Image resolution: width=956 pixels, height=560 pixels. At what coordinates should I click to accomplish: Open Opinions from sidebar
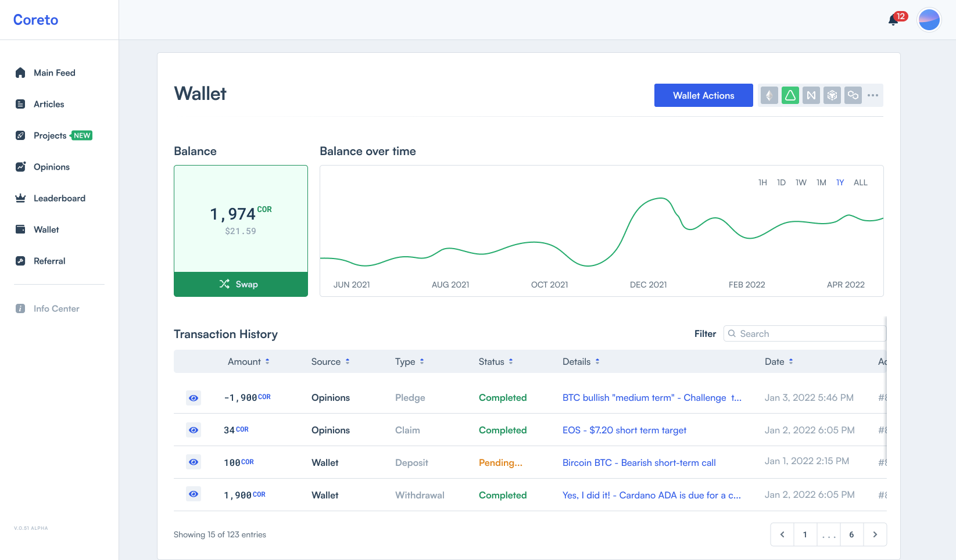click(52, 167)
